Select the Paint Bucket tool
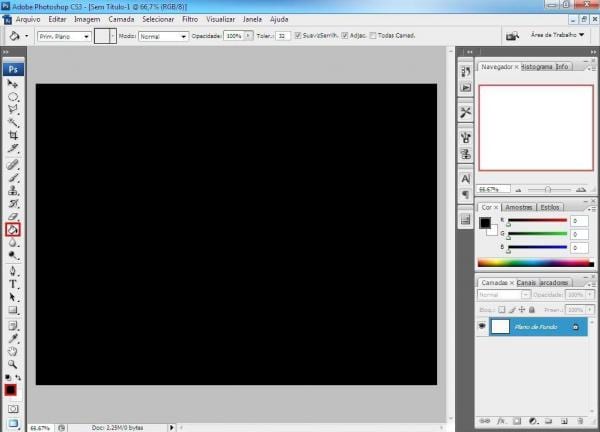 coord(13,230)
